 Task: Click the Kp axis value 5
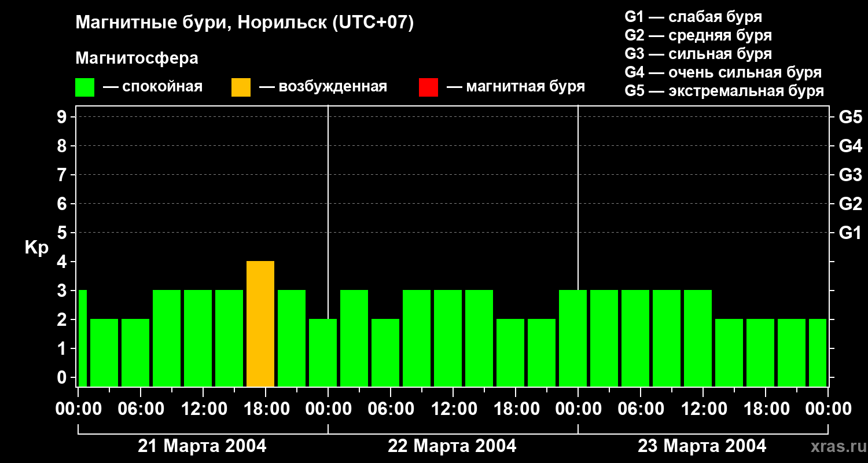click(x=63, y=233)
